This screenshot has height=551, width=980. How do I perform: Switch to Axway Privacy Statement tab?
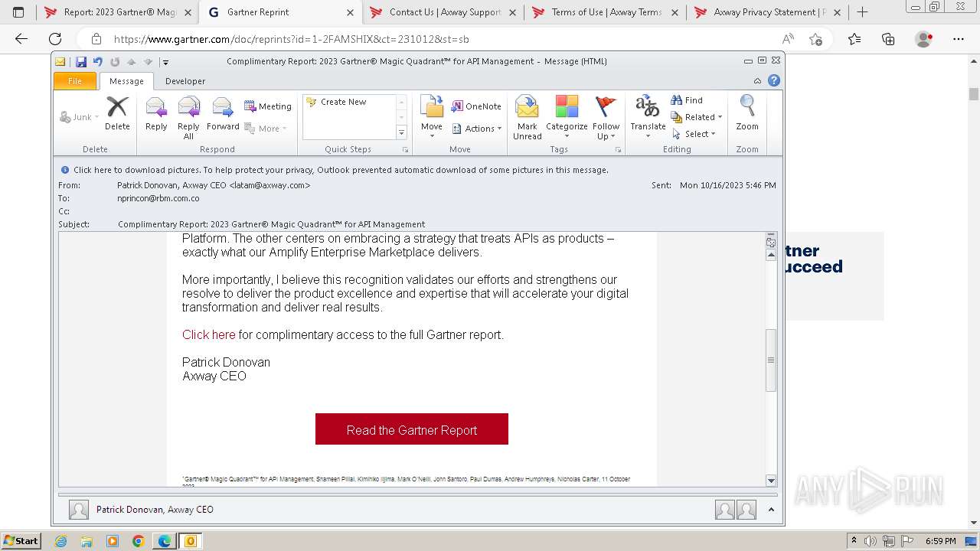pyautogui.click(x=769, y=12)
